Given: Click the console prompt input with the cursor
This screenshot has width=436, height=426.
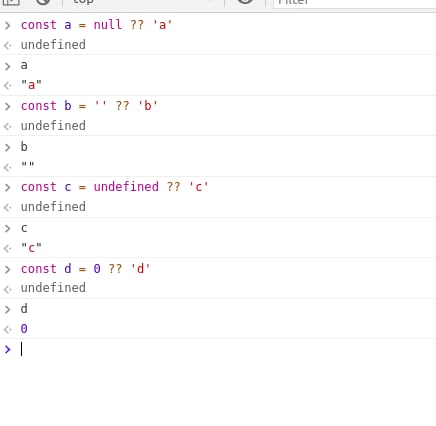Looking at the screenshot, I should point(227,349).
